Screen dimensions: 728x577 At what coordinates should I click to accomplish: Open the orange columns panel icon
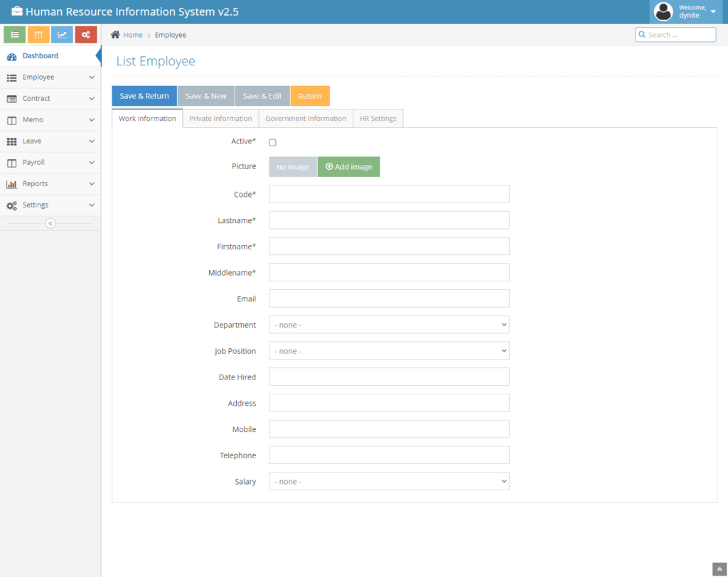coord(38,34)
